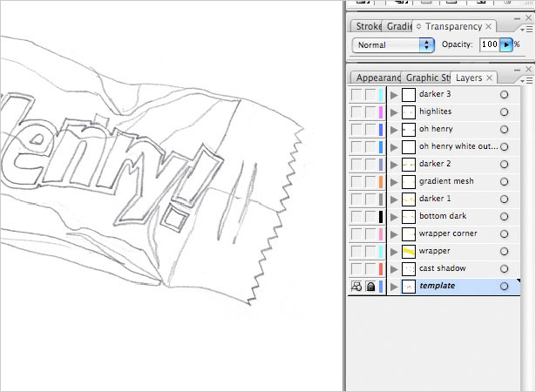Click the highlites layer target circle
This screenshot has height=392, width=536.
click(505, 112)
